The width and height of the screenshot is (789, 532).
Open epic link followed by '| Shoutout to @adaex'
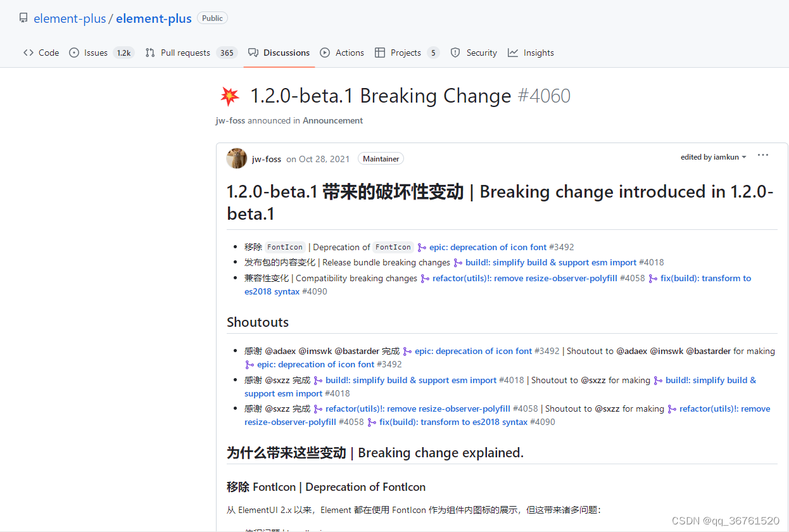coord(474,351)
